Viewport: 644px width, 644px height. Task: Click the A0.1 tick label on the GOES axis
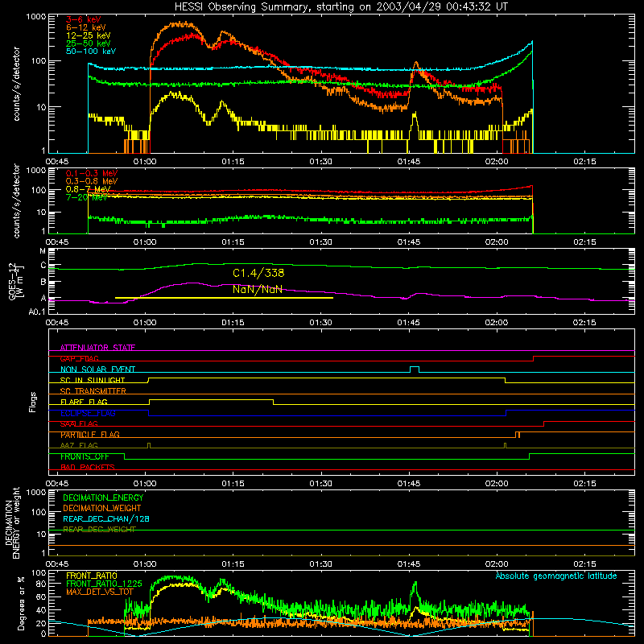click(37, 312)
